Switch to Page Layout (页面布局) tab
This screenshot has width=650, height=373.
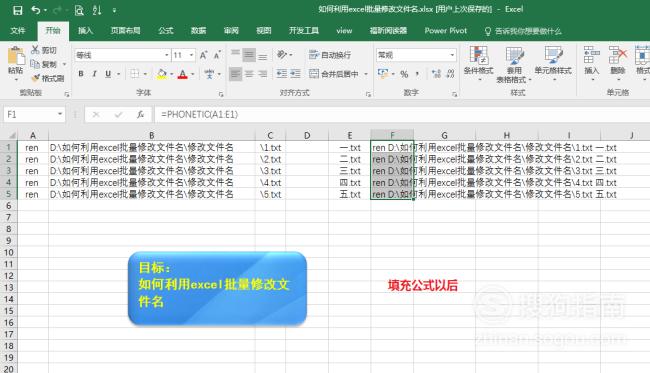click(125, 31)
